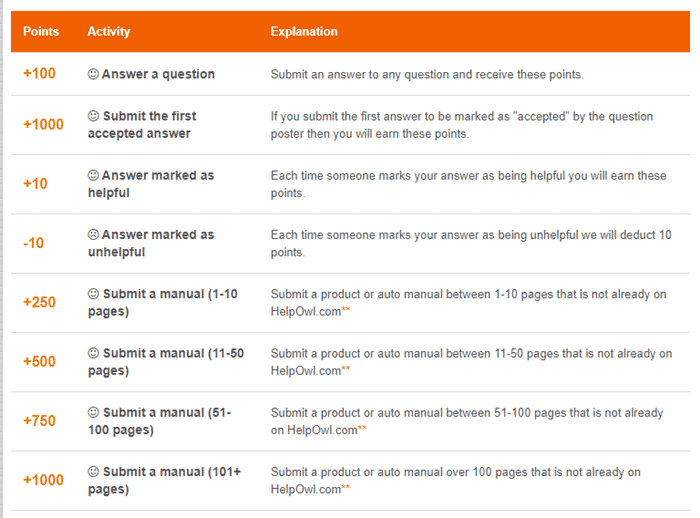Click the +100 points value
Viewport: 700px width, 518px height.
[39, 73]
